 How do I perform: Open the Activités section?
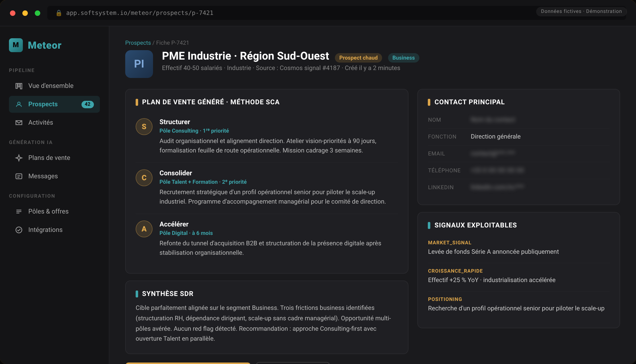(x=54, y=122)
